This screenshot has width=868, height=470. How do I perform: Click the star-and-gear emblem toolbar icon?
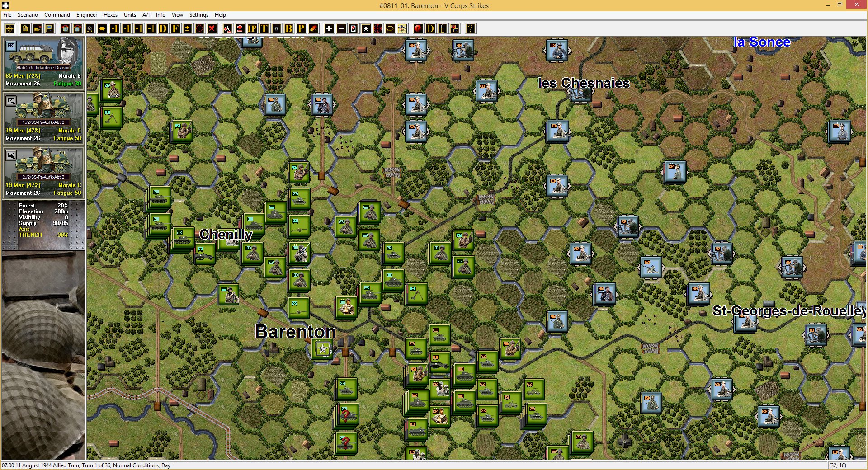[x=90, y=28]
